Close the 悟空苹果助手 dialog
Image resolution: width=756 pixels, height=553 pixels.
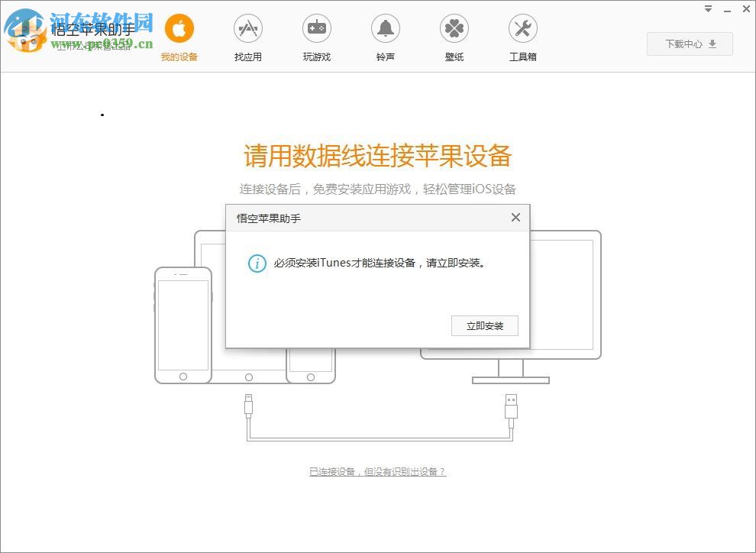515,218
